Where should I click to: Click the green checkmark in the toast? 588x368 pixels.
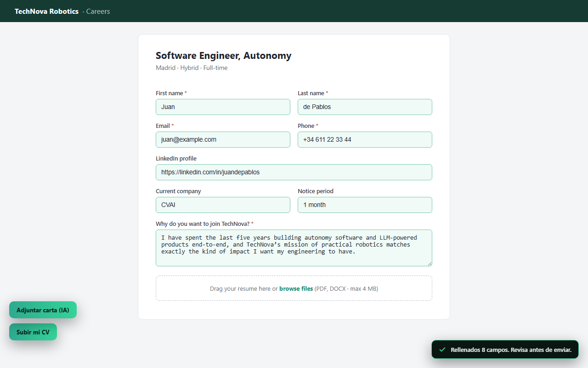tap(442, 350)
